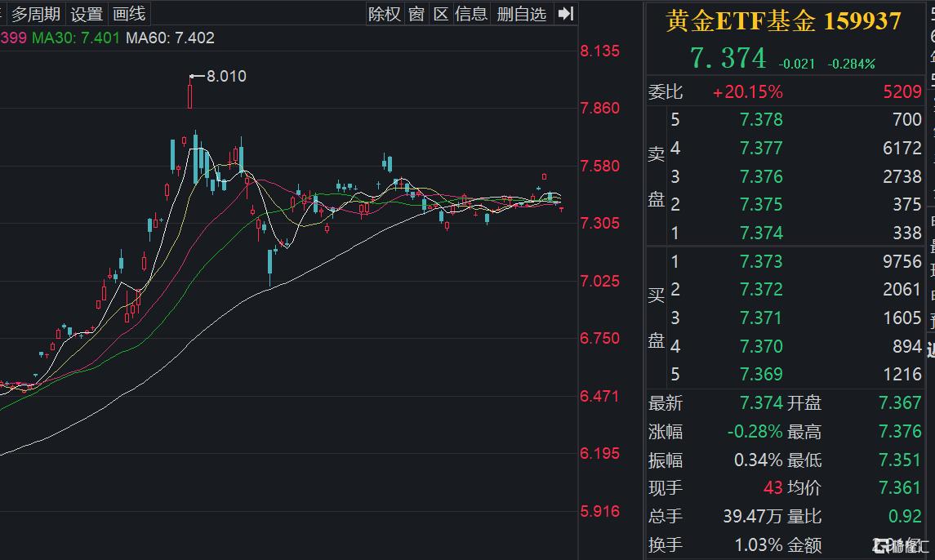This screenshot has width=935, height=560.
Task: Click the collapse-panel arrow icon
Action: pyautogui.click(x=565, y=13)
